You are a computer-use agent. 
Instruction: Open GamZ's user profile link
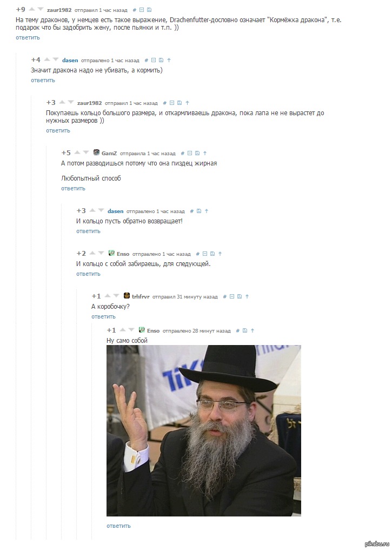109,153
